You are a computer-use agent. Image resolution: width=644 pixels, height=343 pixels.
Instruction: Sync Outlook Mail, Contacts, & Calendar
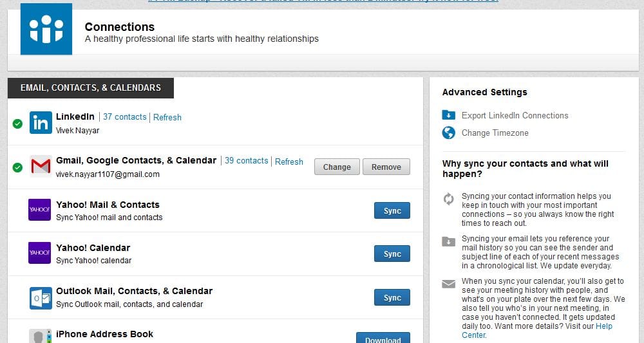pyautogui.click(x=392, y=298)
